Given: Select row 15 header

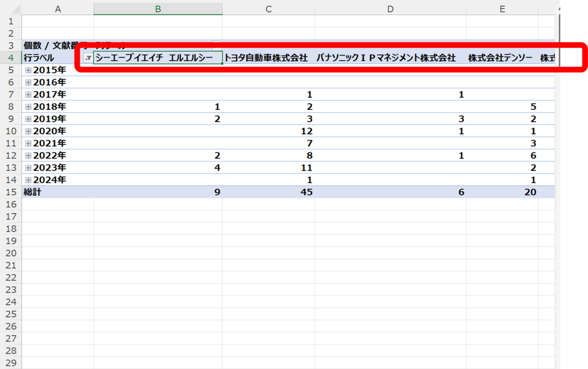Looking at the screenshot, I should click(11, 192).
